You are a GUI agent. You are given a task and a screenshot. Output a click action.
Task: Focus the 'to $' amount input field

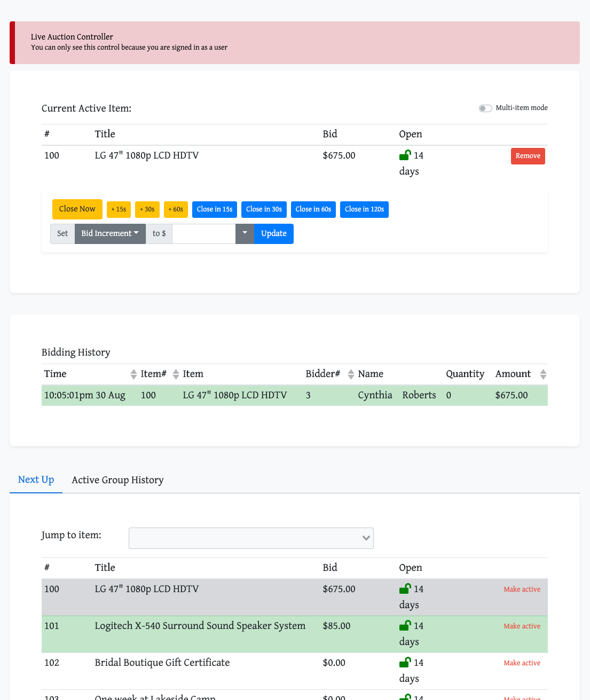204,234
